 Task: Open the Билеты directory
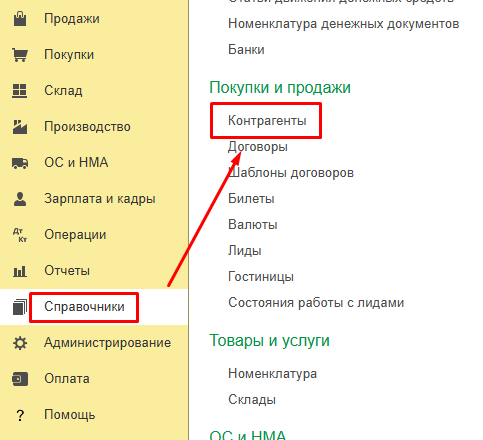[x=251, y=199]
